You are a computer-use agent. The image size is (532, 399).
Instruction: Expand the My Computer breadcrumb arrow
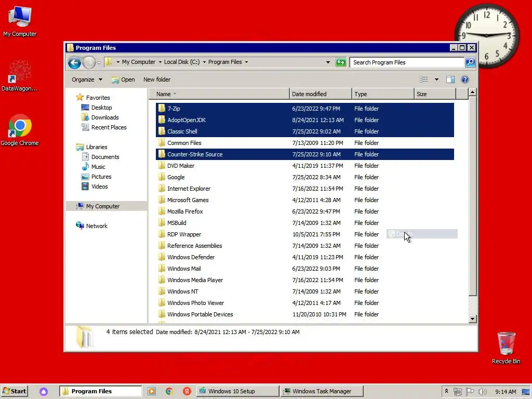coord(160,62)
